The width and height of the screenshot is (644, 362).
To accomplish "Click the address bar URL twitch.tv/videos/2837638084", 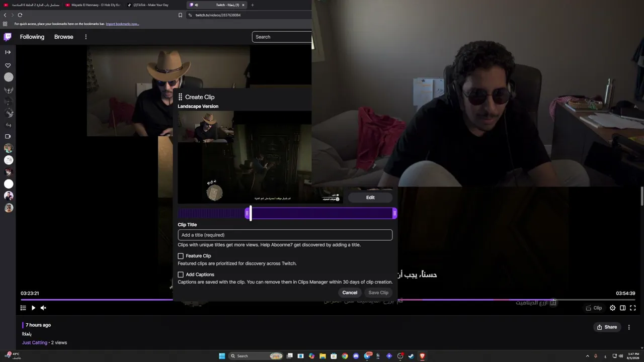I will pos(218,15).
